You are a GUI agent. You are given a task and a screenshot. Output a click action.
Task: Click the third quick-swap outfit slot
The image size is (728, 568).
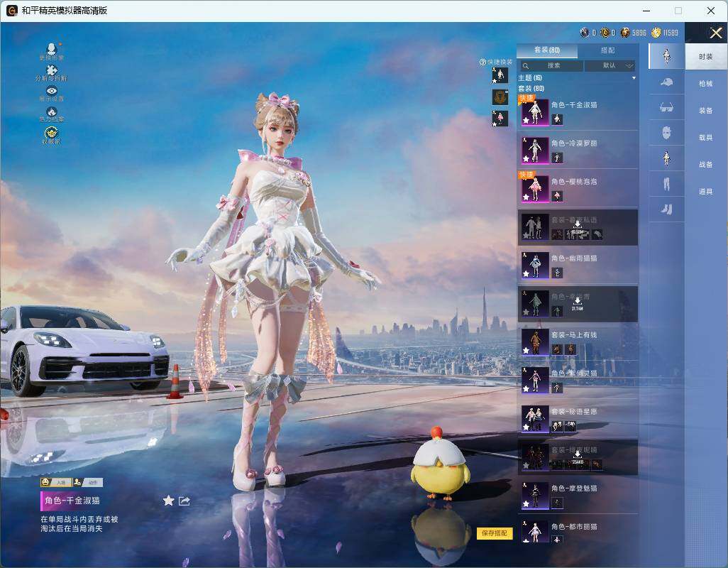coord(500,119)
